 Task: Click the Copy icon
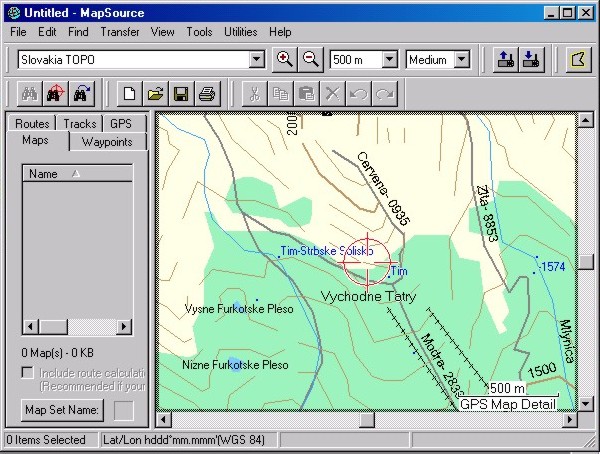pos(280,93)
